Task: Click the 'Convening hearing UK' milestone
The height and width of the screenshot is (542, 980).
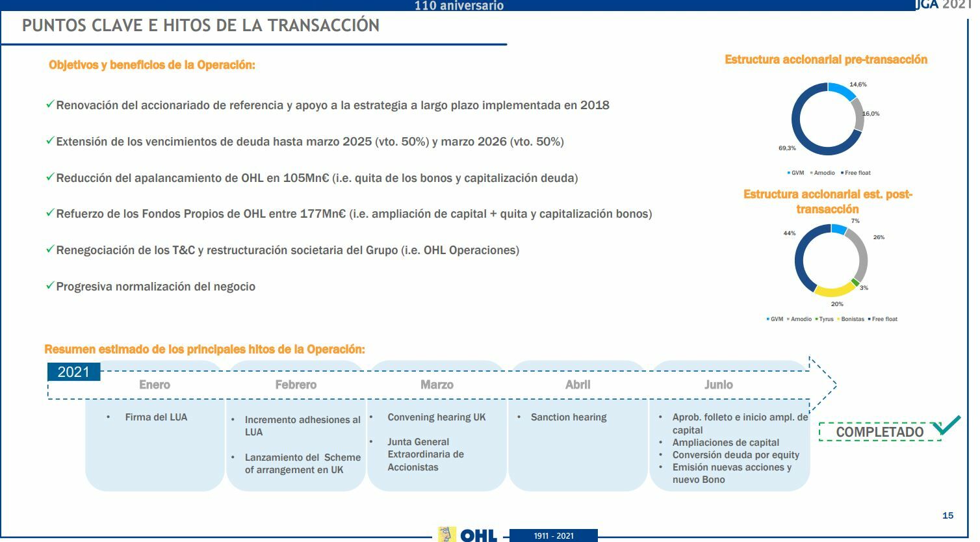Action: 437,417
